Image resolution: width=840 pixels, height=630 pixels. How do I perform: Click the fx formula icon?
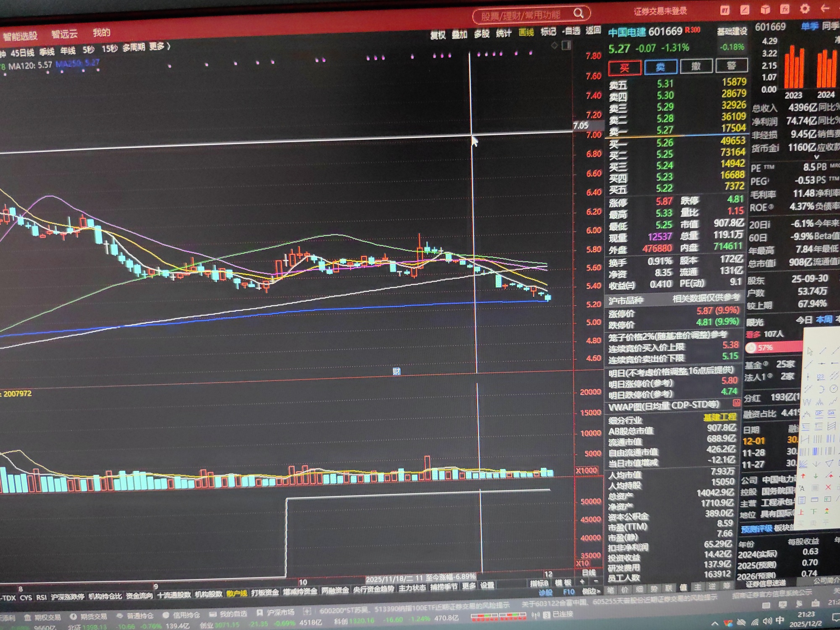tap(784, 9)
